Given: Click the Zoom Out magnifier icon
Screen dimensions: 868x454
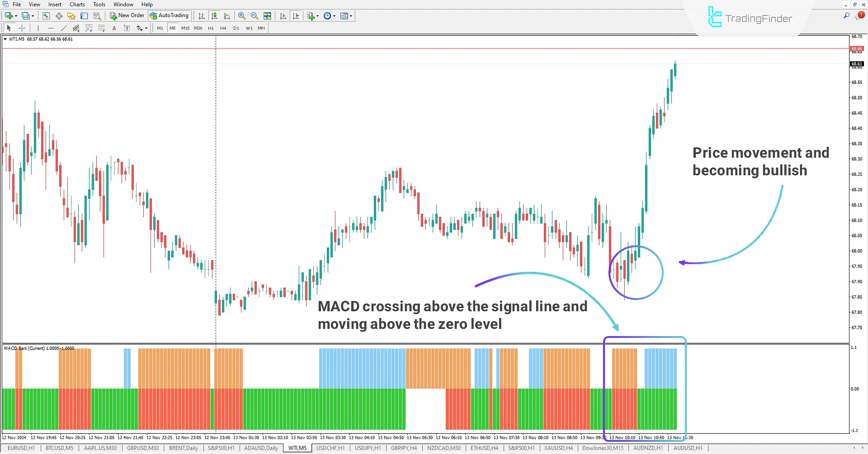Looking at the screenshot, I should (255, 16).
